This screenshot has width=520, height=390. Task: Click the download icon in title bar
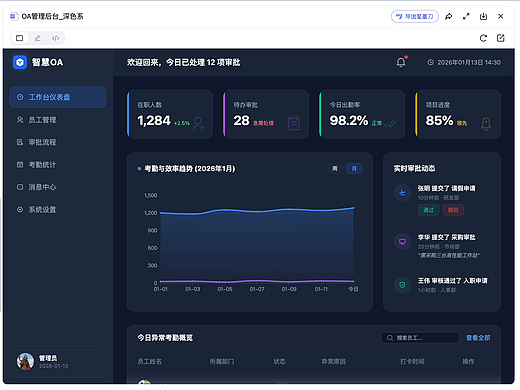(483, 16)
